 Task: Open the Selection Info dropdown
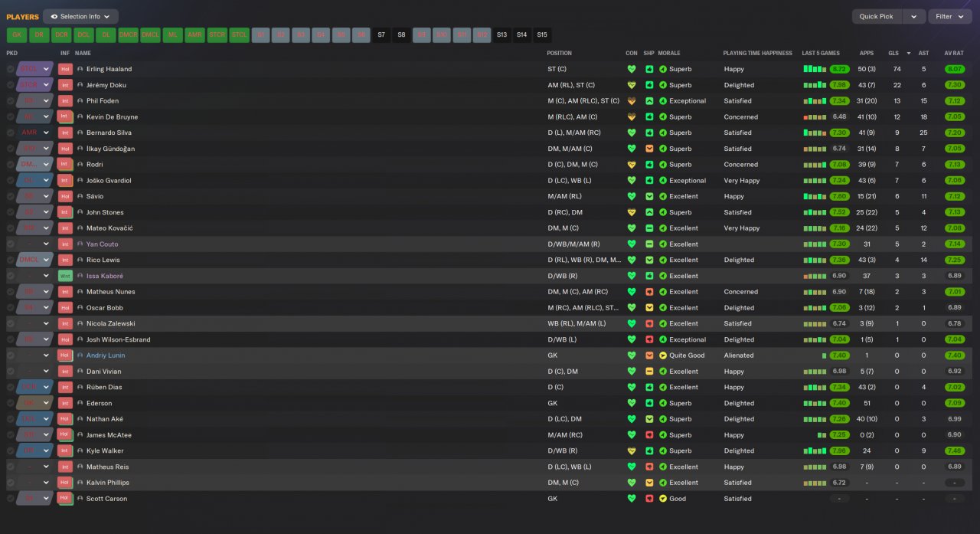pyautogui.click(x=80, y=16)
